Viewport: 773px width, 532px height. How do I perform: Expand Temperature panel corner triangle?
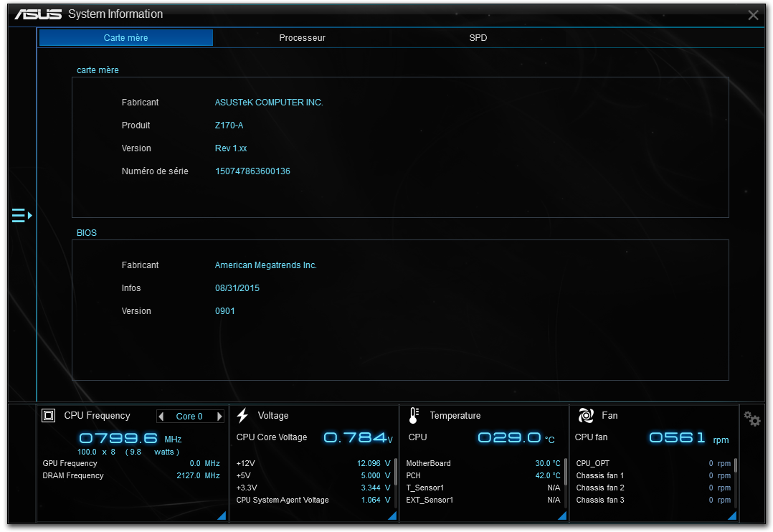pyautogui.click(x=562, y=516)
